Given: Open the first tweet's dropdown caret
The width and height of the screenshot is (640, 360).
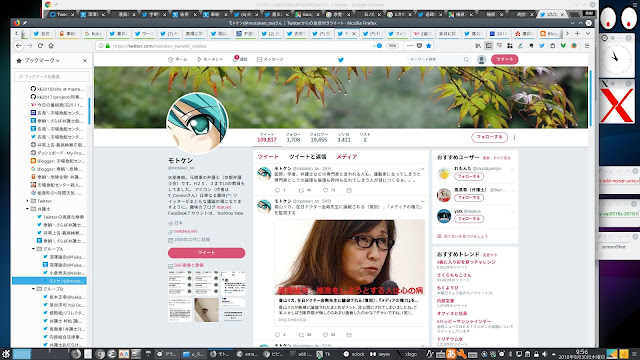Looking at the screenshot, I should point(422,169).
